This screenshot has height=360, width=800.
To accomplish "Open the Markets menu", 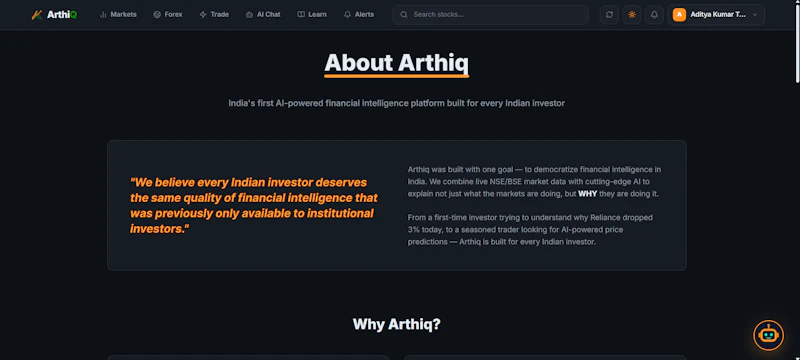I will 118,15.
